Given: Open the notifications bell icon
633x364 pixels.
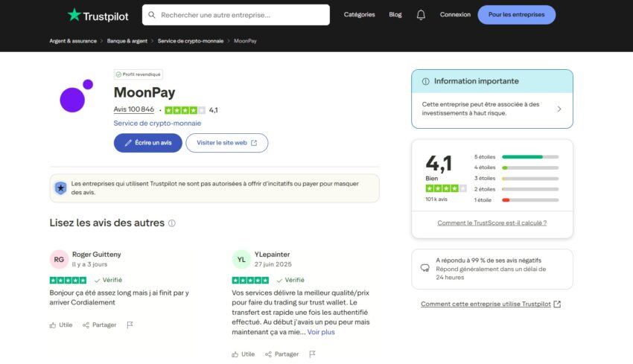Looking at the screenshot, I should click(x=421, y=15).
